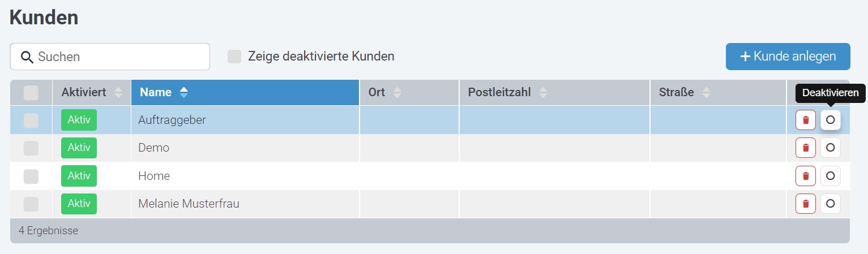Screen dimensions: 868x254
Task: Enable Zeige deaktivierte Kunden checkbox
Action: (x=234, y=57)
